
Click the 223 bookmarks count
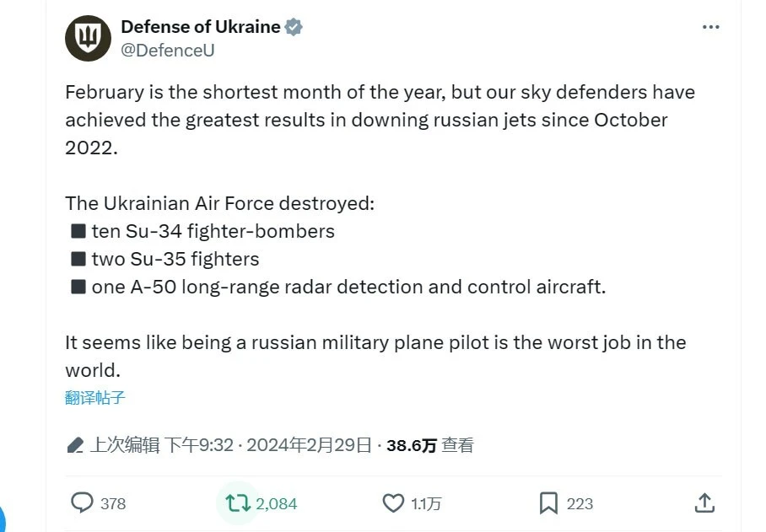click(x=580, y=503)
